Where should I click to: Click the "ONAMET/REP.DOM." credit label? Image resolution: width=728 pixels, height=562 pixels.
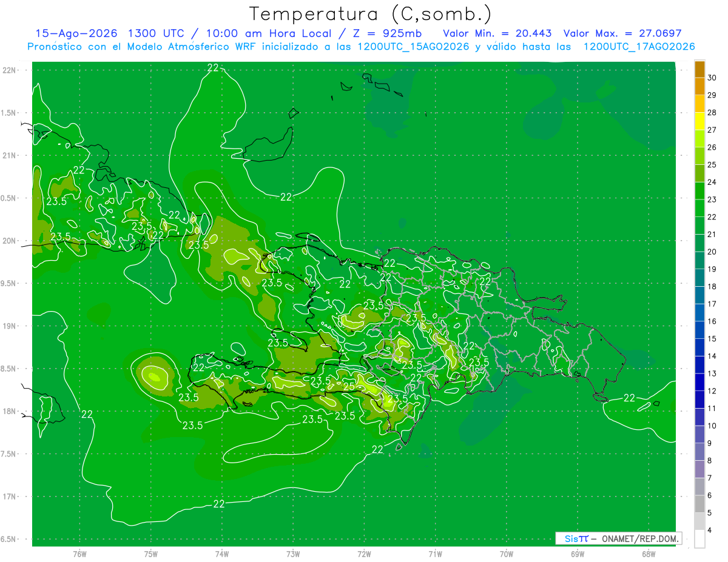click(640, 538)
